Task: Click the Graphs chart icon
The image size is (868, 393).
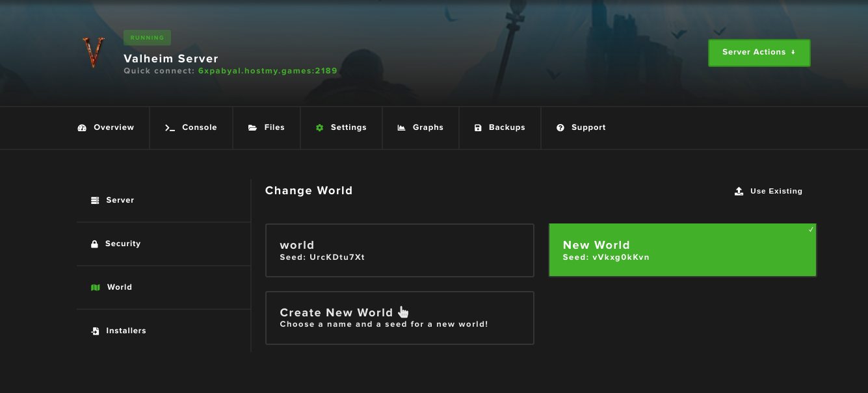Action: (401, 128)
